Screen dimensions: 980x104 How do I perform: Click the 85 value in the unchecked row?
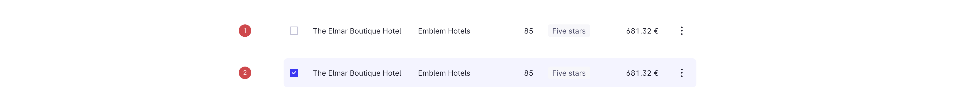click(x=528, y=31)
